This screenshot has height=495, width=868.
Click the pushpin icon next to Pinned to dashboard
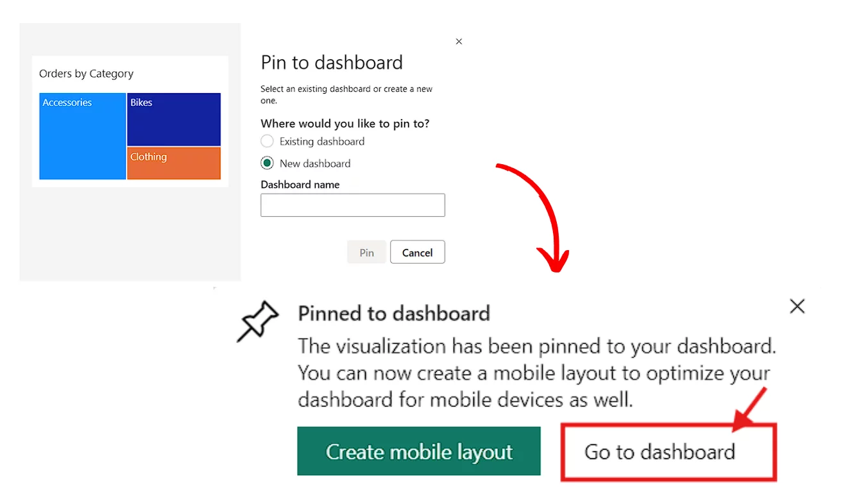[257, 321]
